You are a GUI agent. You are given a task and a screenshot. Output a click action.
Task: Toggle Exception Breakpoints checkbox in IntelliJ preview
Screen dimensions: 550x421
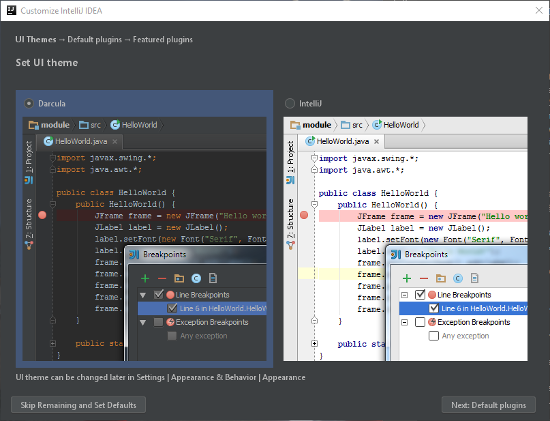tap(420, 322)
